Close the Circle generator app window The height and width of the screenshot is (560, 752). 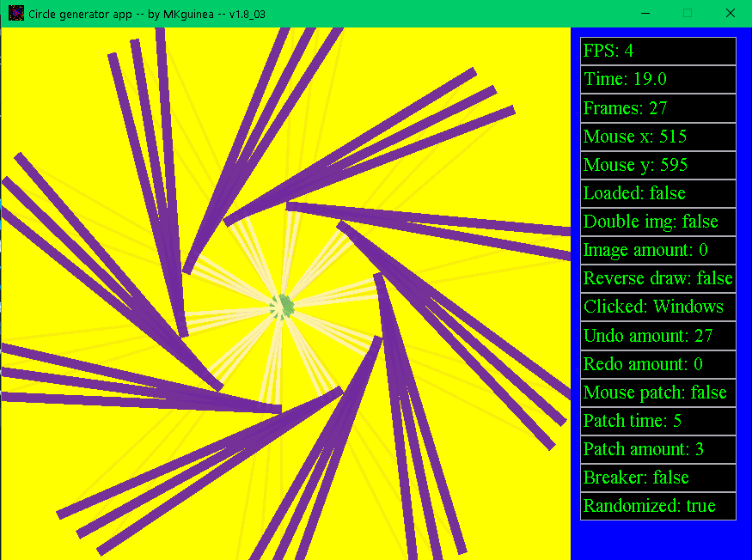tap(730, 14)
